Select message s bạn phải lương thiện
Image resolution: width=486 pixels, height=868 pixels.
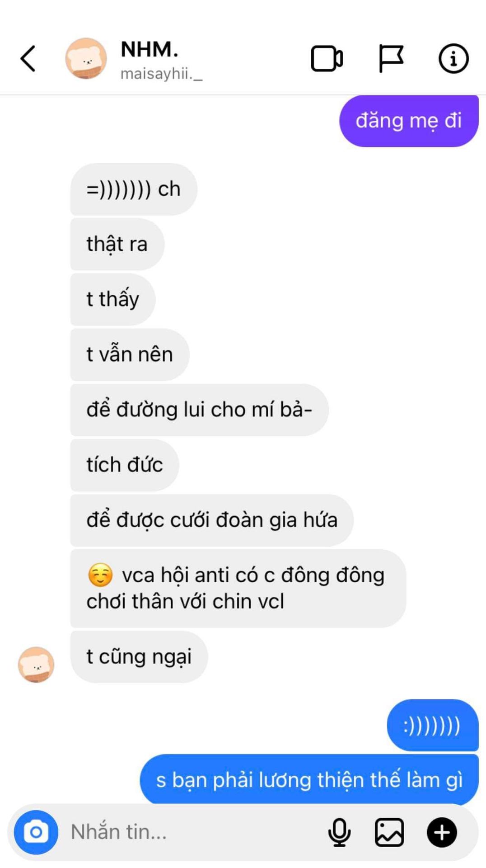click(x=309, y=779)
